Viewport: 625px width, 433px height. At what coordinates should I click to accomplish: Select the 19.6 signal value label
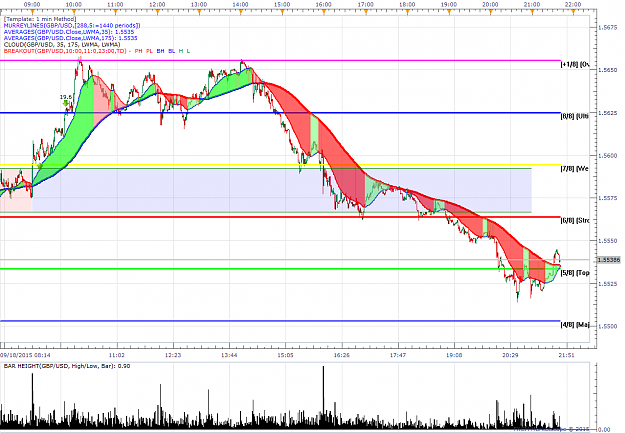tap(66, 97)
